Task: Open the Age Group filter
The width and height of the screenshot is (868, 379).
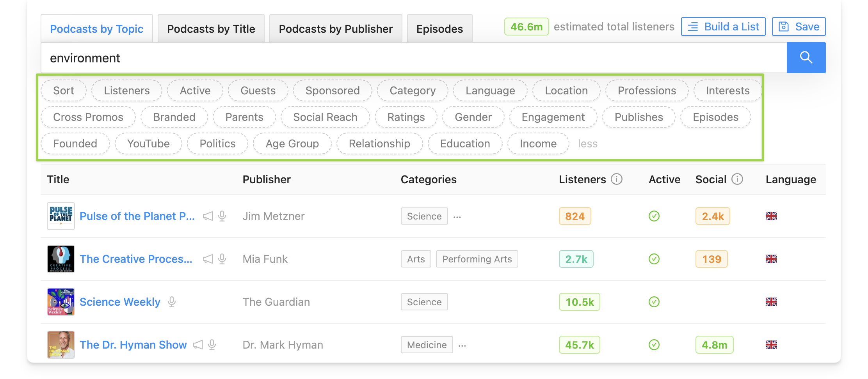Action: 292,143
